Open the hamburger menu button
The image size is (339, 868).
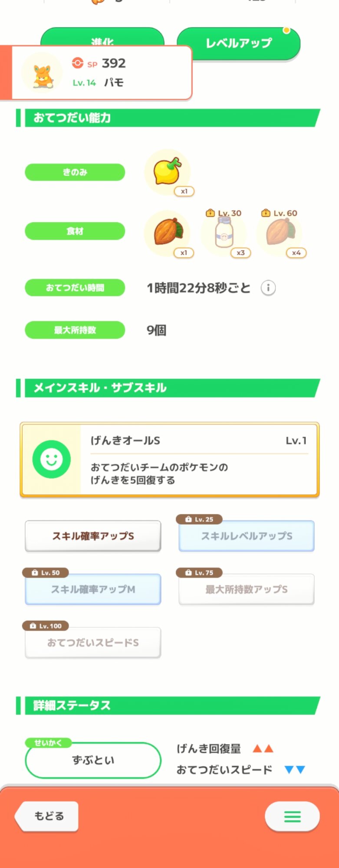[292, 816]
